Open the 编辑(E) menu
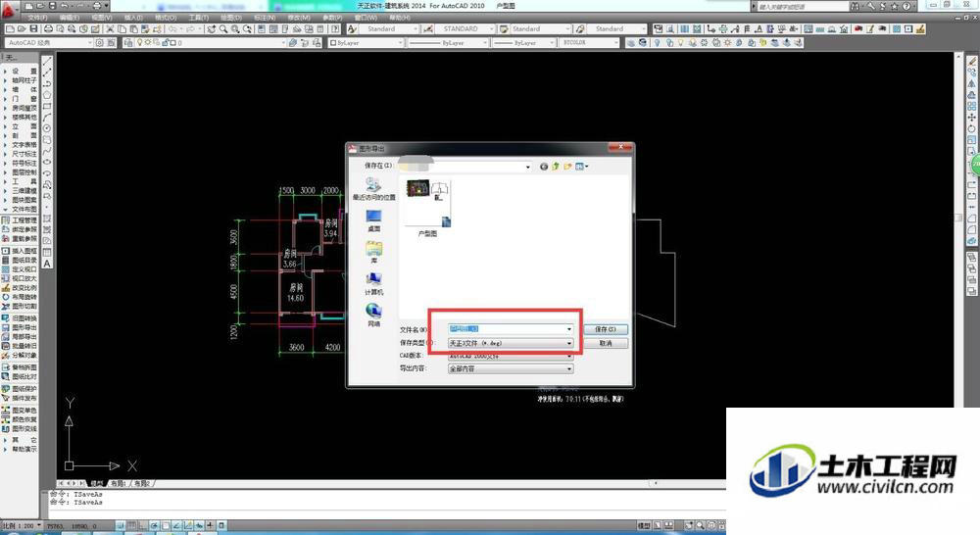 (70, 18)
